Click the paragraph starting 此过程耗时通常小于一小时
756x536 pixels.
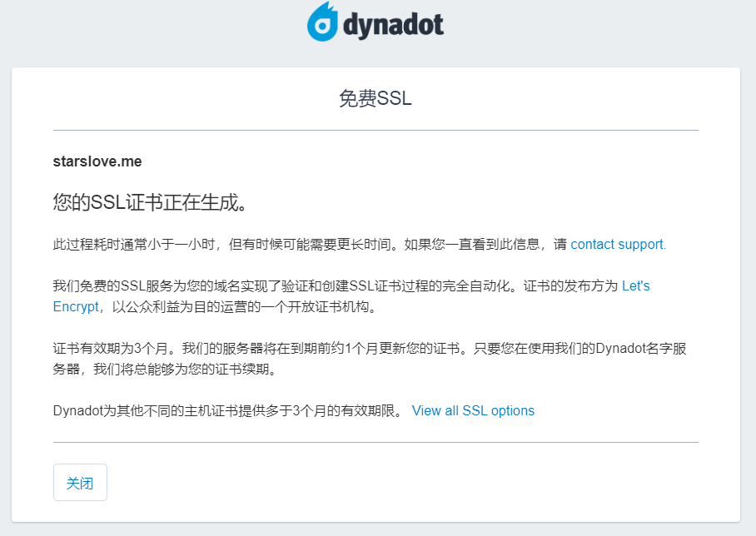point(359,245)
